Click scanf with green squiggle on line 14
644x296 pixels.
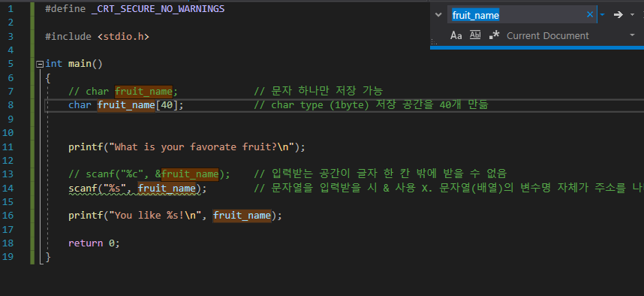tap(83, 189)
